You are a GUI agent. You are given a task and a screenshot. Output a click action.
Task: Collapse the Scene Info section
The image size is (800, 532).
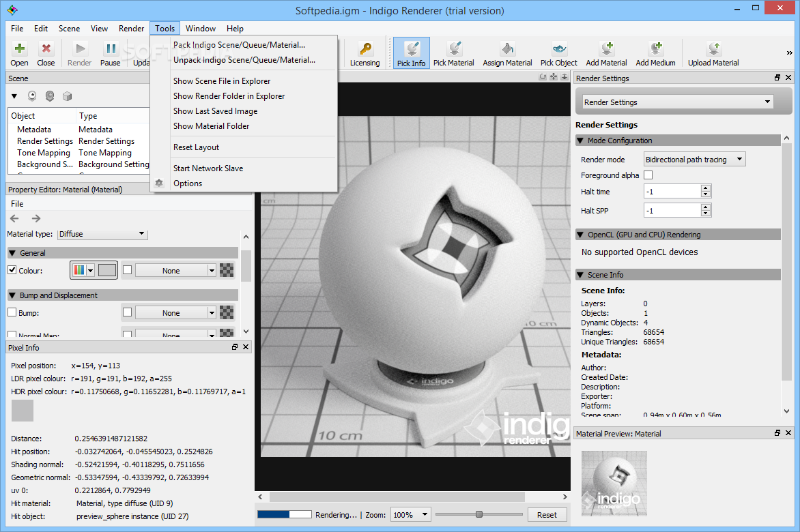[x=580, y=275]
